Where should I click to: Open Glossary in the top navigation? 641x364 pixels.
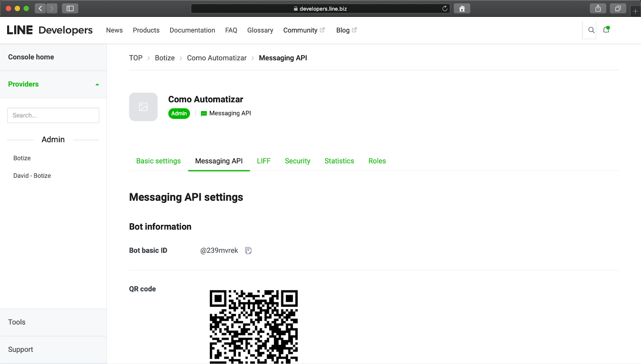tap(260, 30)
